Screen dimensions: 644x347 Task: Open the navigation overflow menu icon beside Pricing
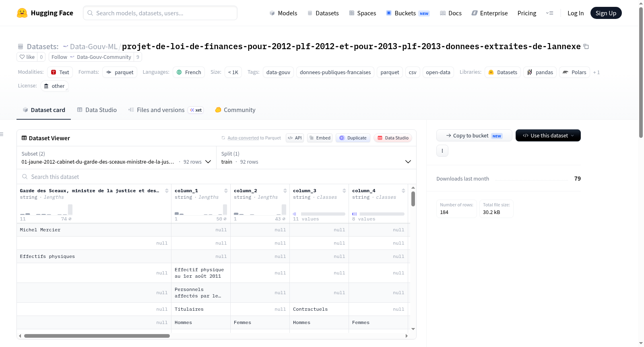[549, 13]
